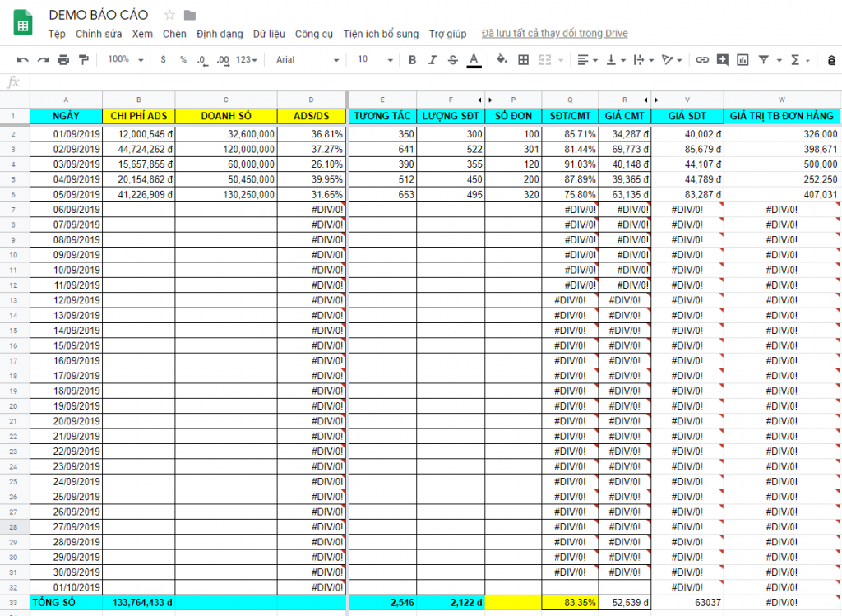842x616 pixels.
Task: Select the DOANH SỐ header cell
Action: 226,116
